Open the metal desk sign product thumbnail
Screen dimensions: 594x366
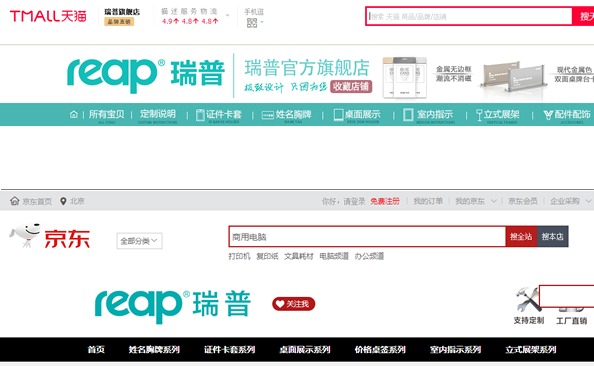coord(513,77)
